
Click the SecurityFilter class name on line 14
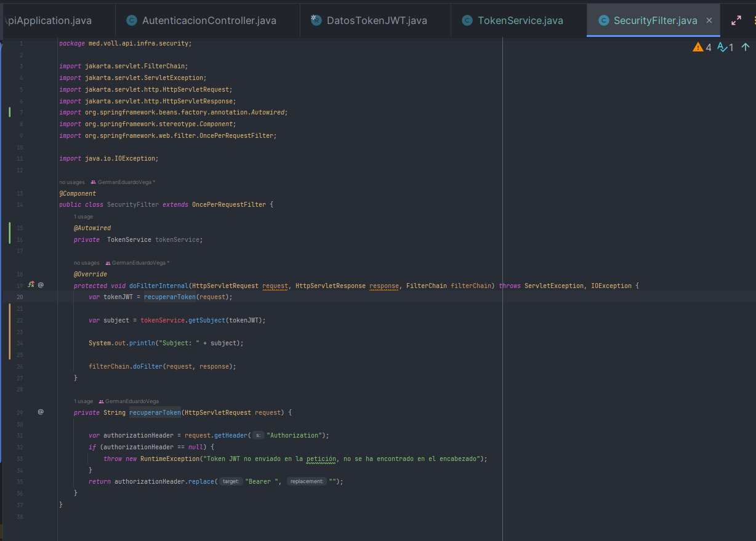[133, 204]
